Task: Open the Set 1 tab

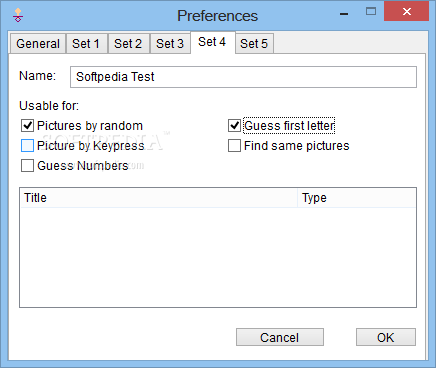Action: 86,44
